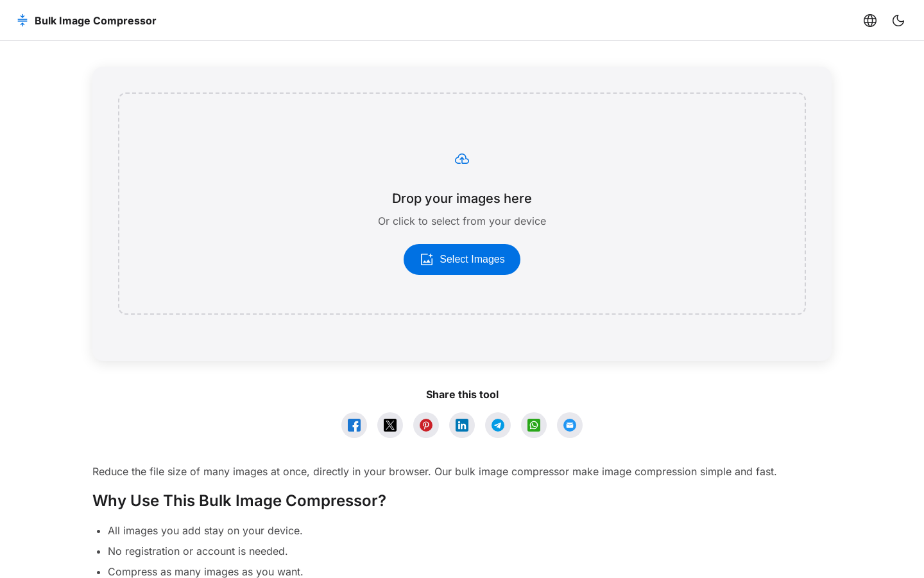Click the 'Drop your images here' heading
The height and width of the screenshot is (578, 924).
tap(462, 198)
